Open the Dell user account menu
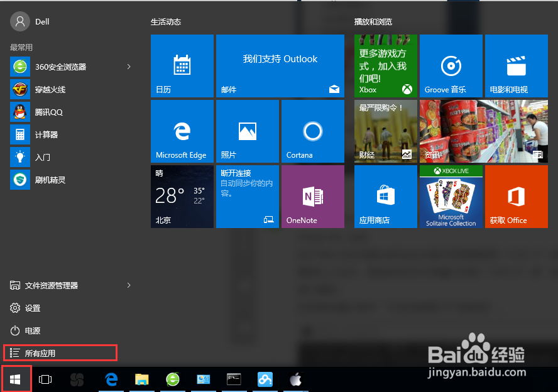 click(30, 22)
